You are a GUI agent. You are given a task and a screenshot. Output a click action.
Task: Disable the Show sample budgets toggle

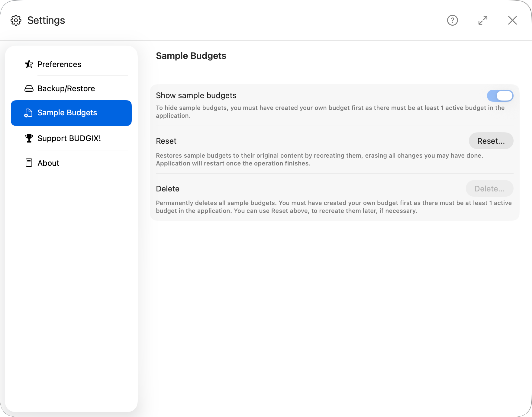pos(500,95)
